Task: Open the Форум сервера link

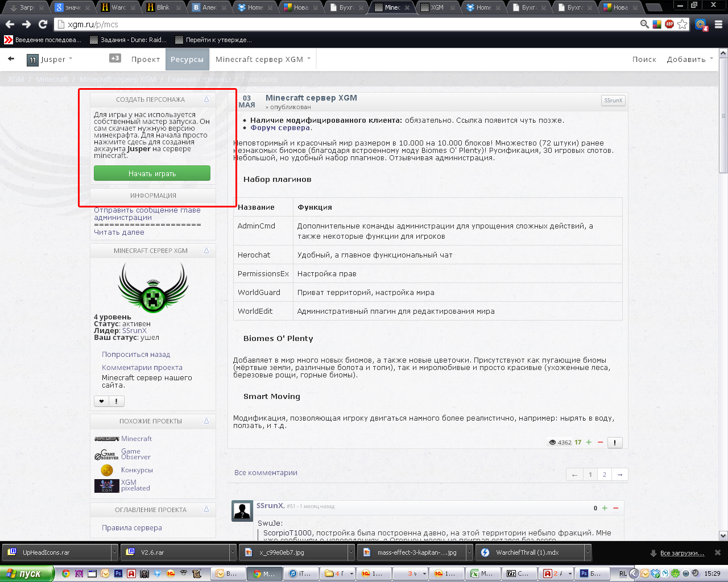Action: 280,128
